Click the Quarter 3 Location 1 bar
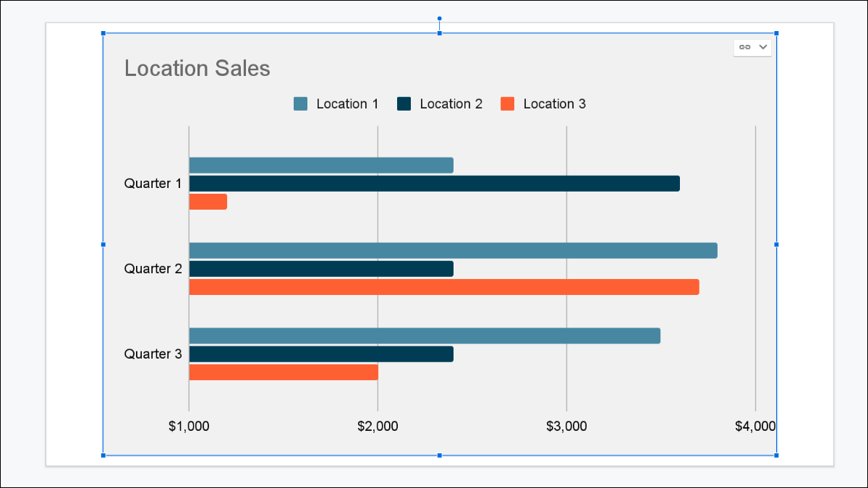 pos(424,336)
